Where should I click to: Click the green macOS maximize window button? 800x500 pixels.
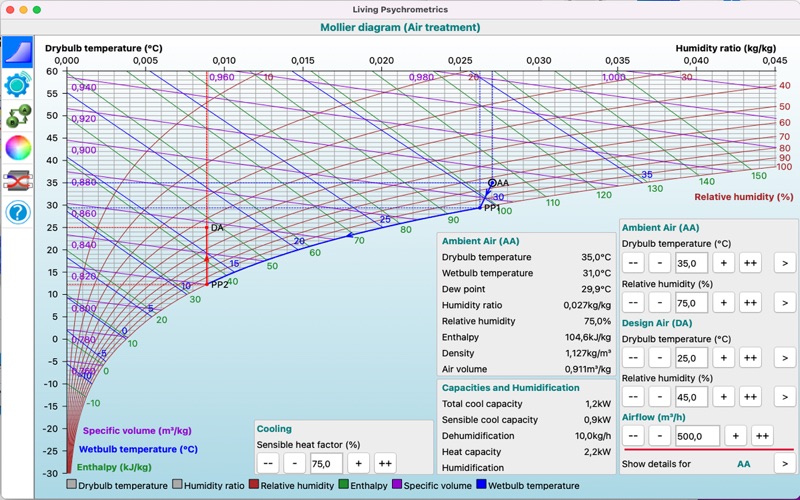(37, 10)
